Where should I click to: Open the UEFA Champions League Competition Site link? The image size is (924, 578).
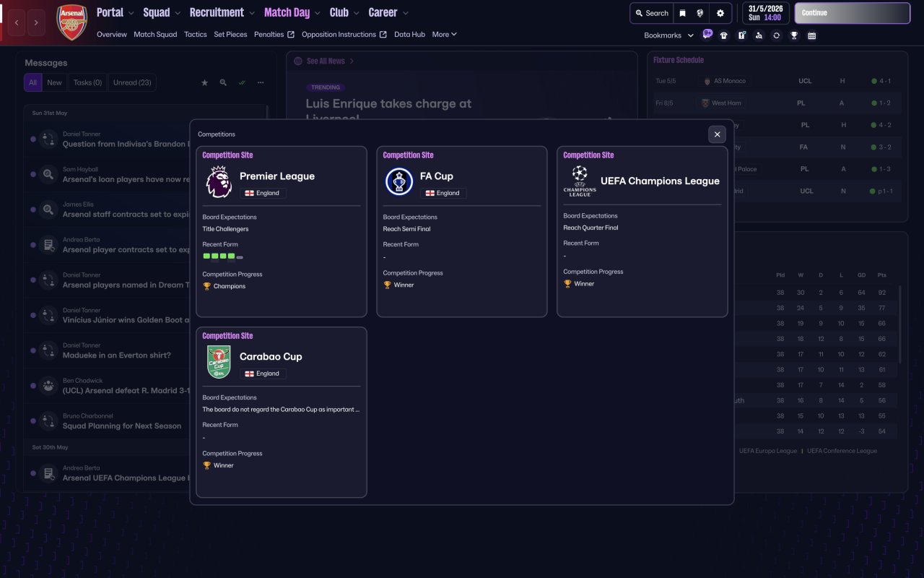point(588,155)
